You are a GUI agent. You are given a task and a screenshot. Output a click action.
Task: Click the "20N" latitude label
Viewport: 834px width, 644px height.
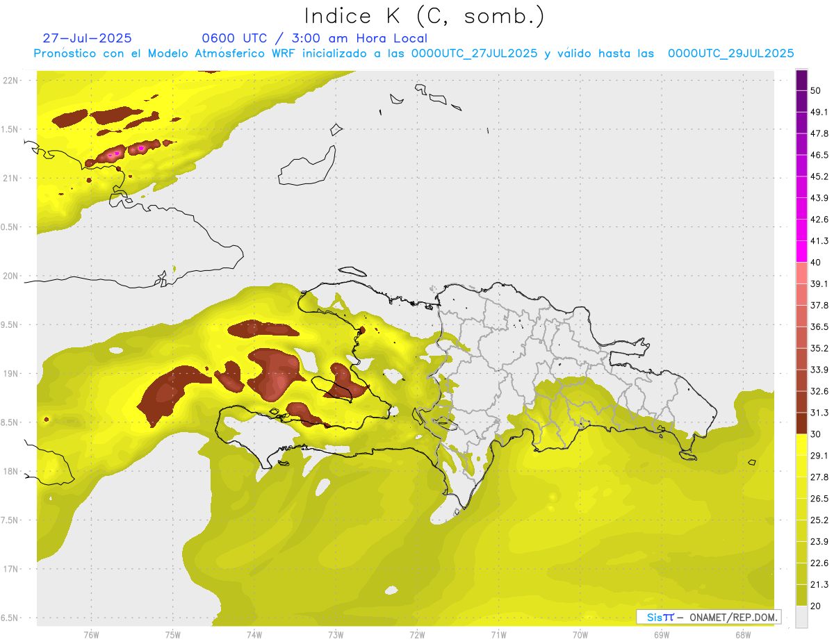11,276
